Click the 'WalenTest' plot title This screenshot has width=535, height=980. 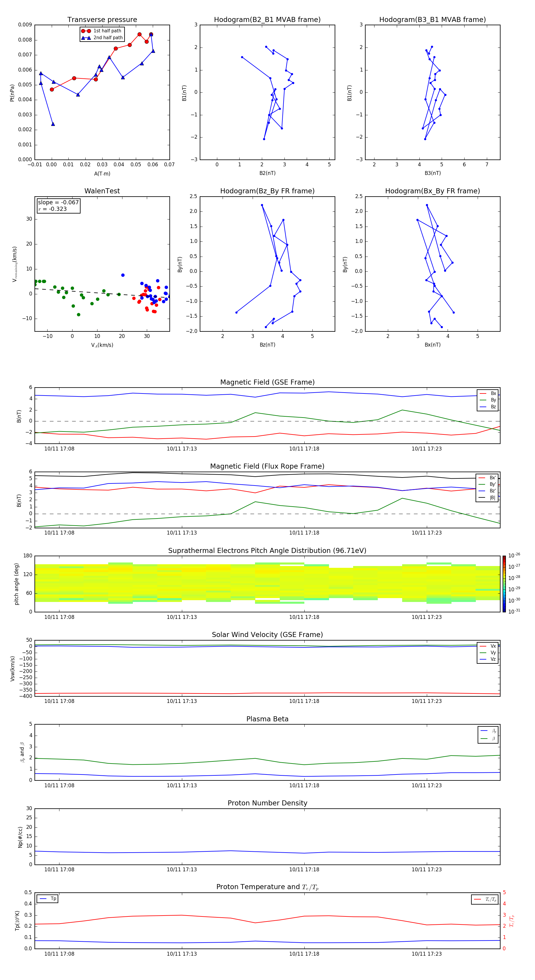(102, 191)
